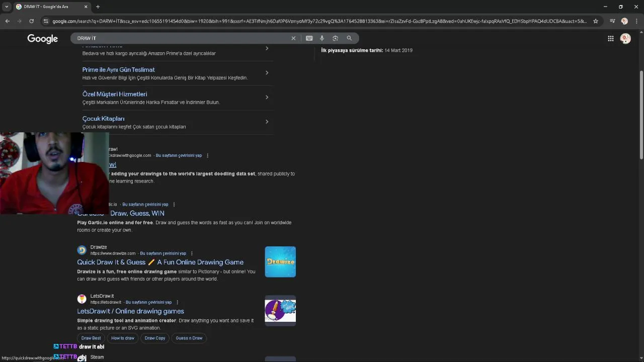Click the magnifier search button

(349, 38)
